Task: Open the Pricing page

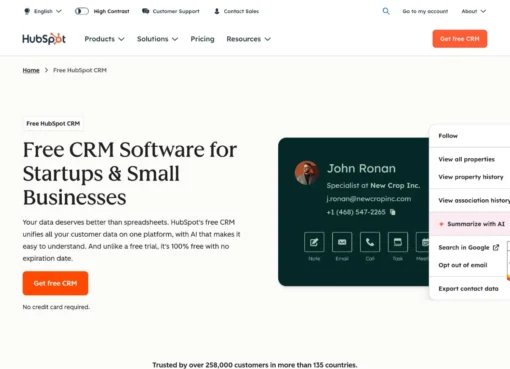Action: [202, 39]
